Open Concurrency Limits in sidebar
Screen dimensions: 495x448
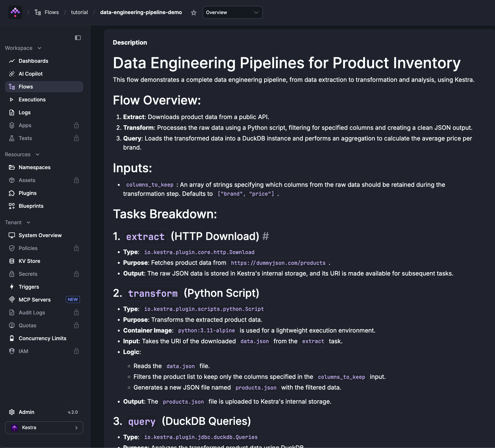tap(44, 338)
